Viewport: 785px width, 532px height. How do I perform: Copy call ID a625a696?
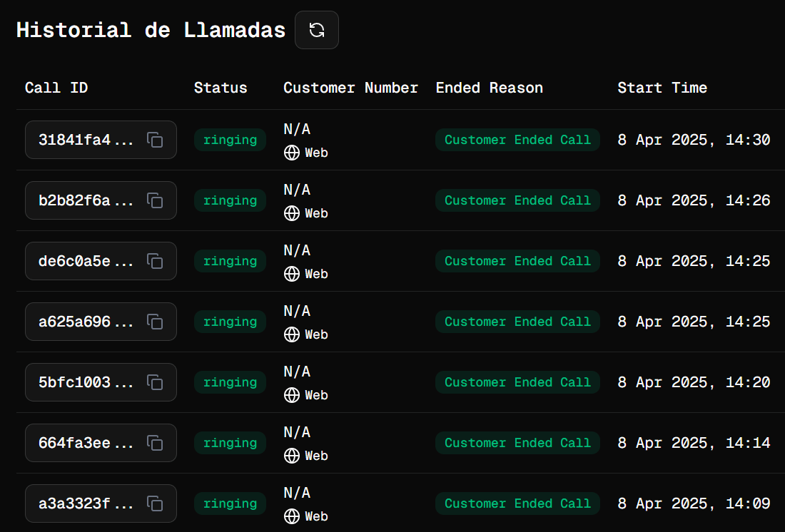pos(155,322)
